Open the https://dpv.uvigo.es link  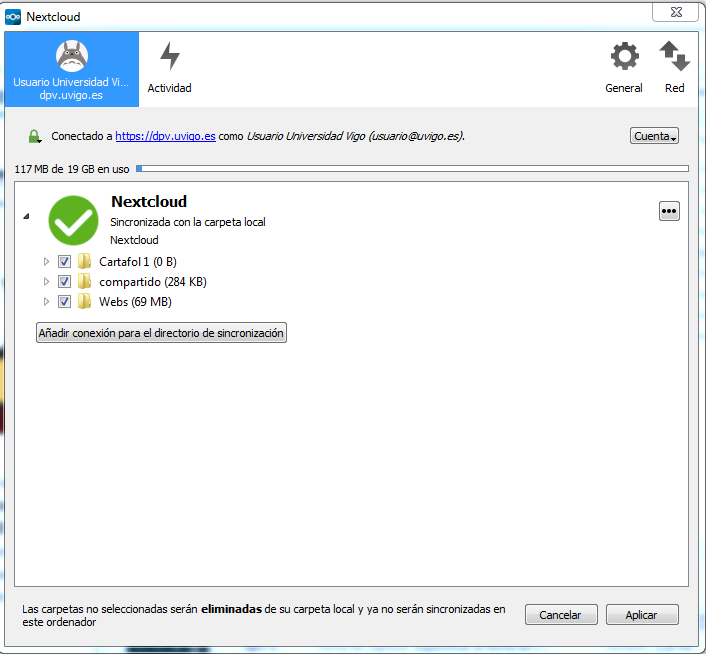pyautogui.click(x=165, y=136)
